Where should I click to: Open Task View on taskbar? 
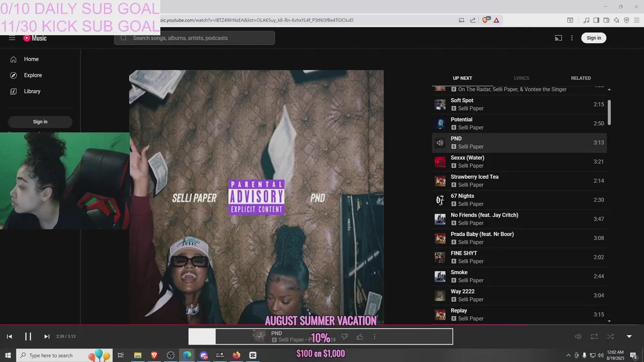point(121,355)
